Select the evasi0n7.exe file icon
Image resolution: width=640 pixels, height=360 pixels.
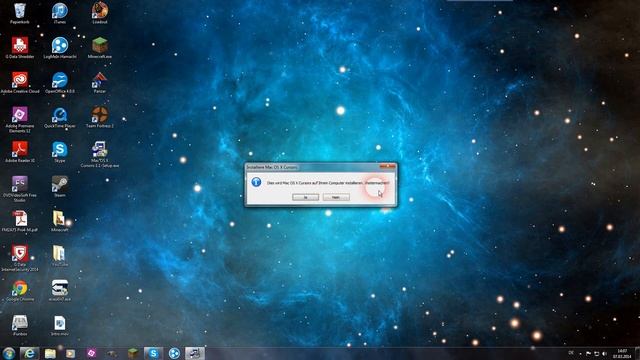coord(60,291)
